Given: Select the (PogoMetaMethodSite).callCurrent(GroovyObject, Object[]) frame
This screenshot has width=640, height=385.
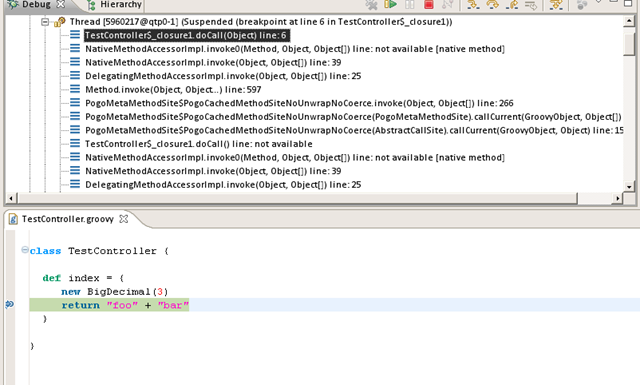Looking at the screenshot, I should (353, 117).
